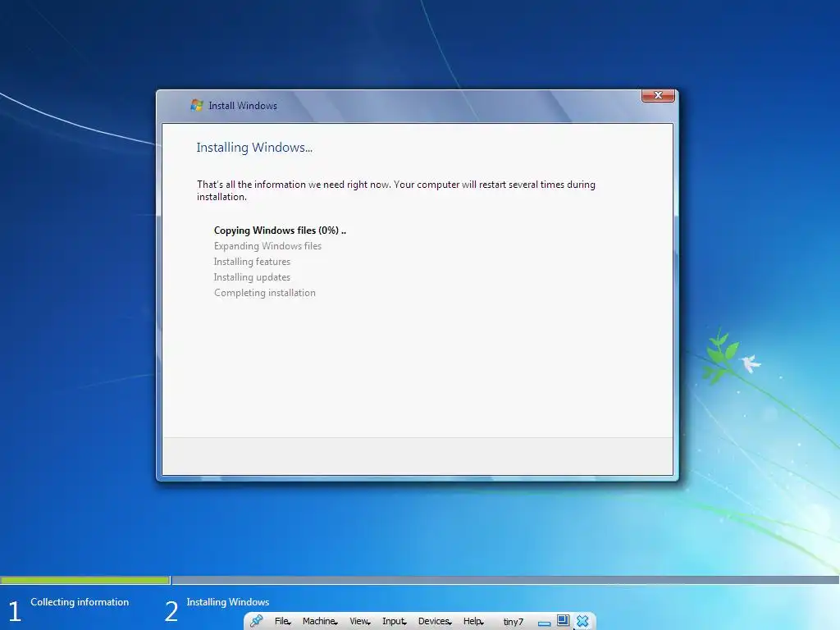Click the Windows flag icon in title bar
The height and width of the screenshot is (630, 840).
[x=197, y=105]
